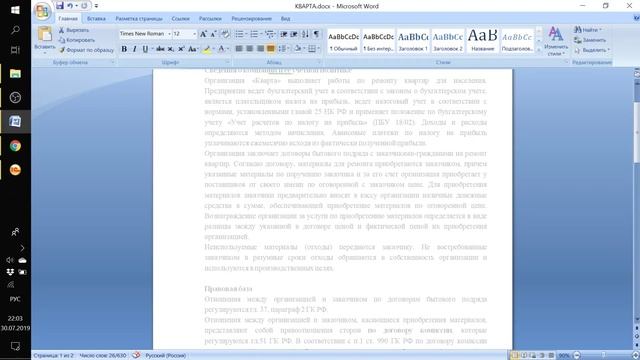Cut selection with Вырезать

click(74, 30)
